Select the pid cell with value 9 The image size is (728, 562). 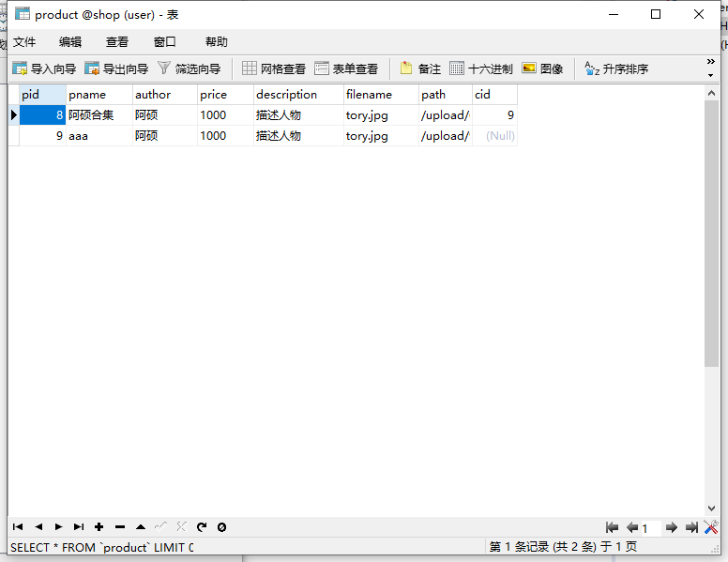tap(43, 136)
